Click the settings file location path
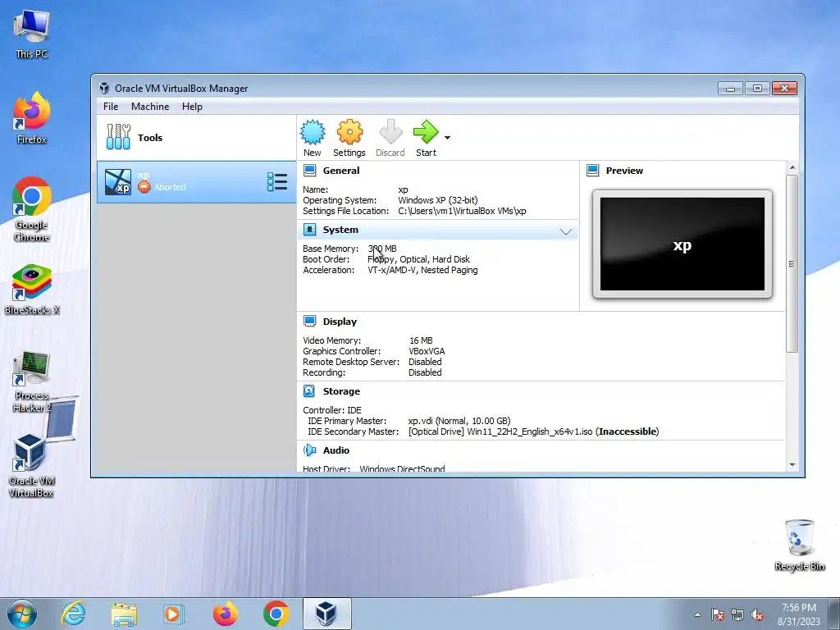This screenshot has width=840, height=630. point(462,211)
